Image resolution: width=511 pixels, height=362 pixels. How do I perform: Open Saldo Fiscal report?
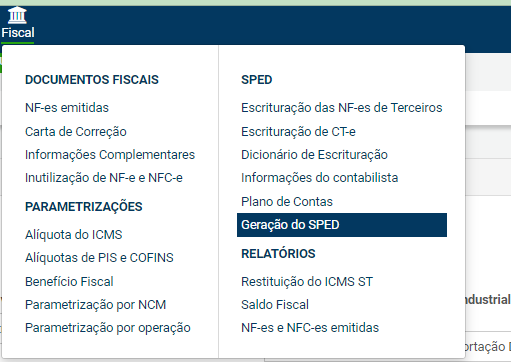(x=275, y=305)
